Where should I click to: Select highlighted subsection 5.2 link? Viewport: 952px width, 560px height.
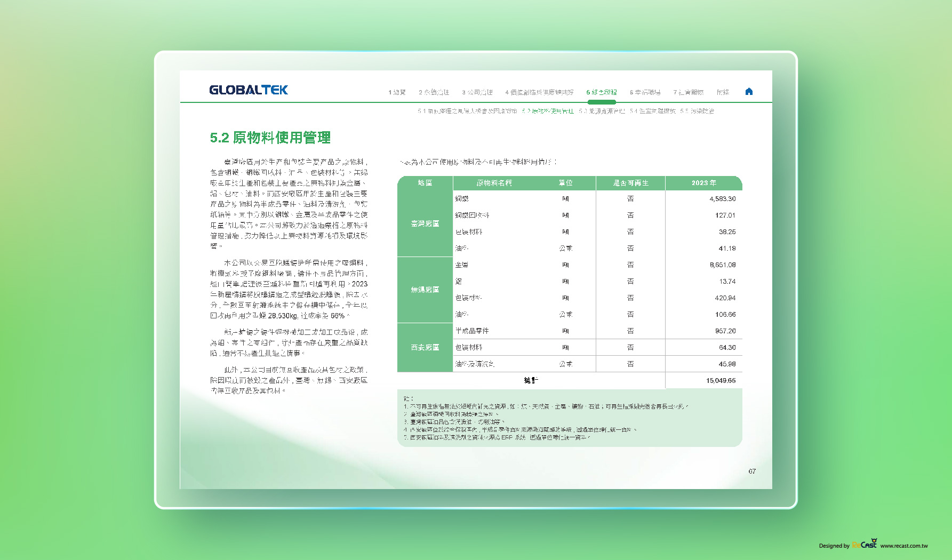click(x=548, y=111)
